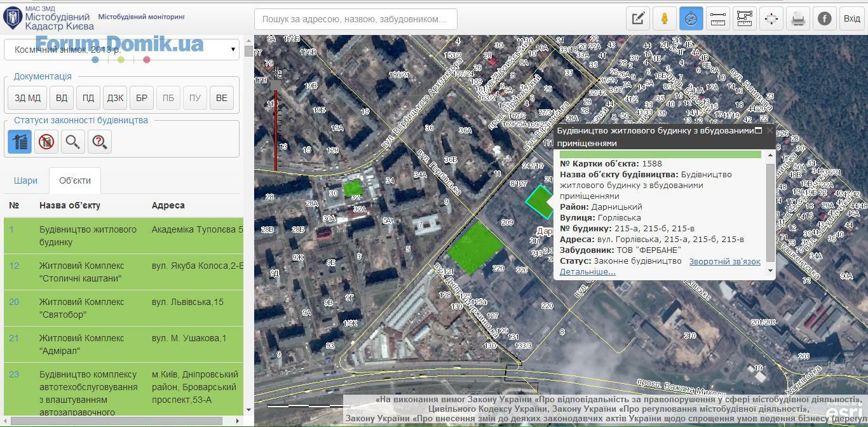Switch to the Шари tab

25,180
